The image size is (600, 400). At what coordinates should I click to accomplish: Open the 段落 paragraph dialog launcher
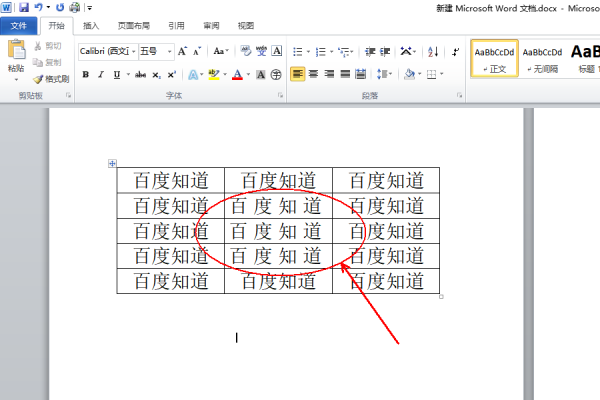click(x=460, y=95)
